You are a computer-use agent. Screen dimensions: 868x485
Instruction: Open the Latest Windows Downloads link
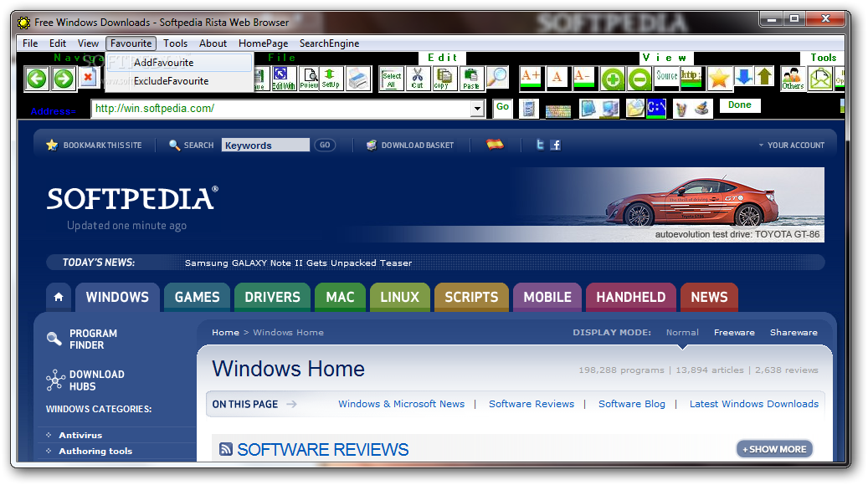point(754,404)
